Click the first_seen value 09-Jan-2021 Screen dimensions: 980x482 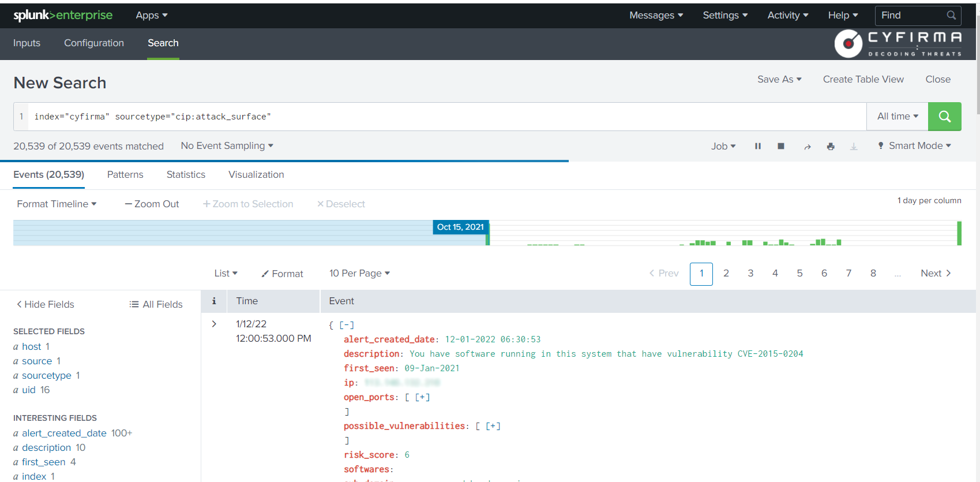click(x=432, y=368)
